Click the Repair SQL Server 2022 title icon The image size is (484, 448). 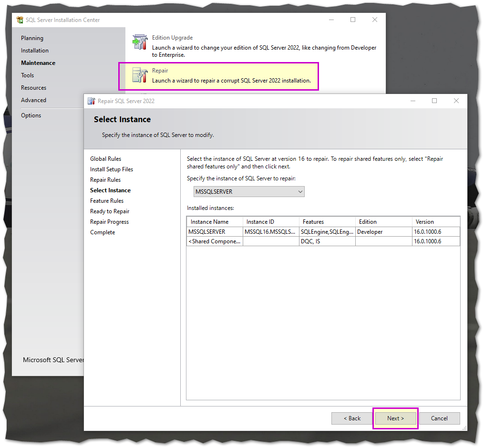coord(92,101)
